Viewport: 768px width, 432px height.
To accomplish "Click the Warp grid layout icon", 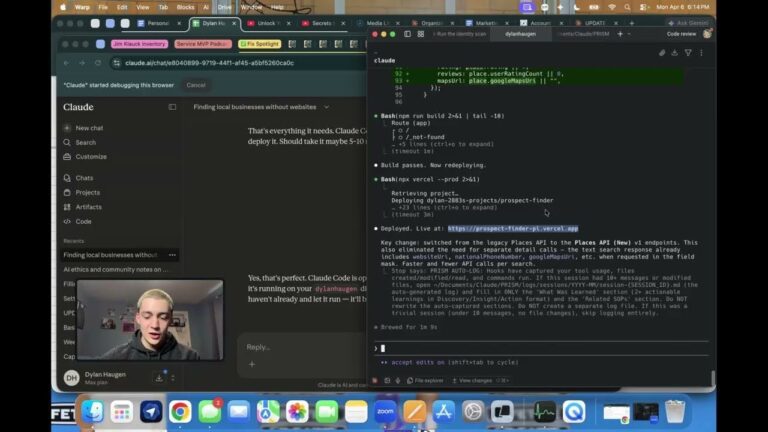I will (421, 34).
